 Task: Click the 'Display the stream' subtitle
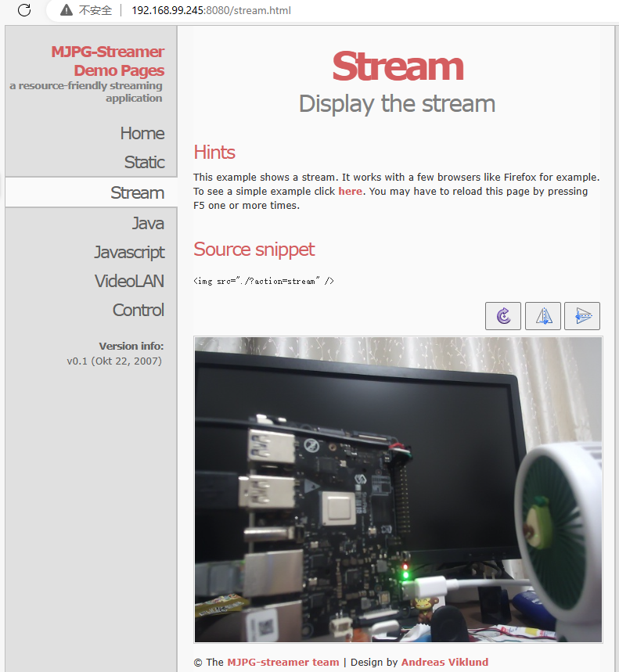(x=397, y=104)
